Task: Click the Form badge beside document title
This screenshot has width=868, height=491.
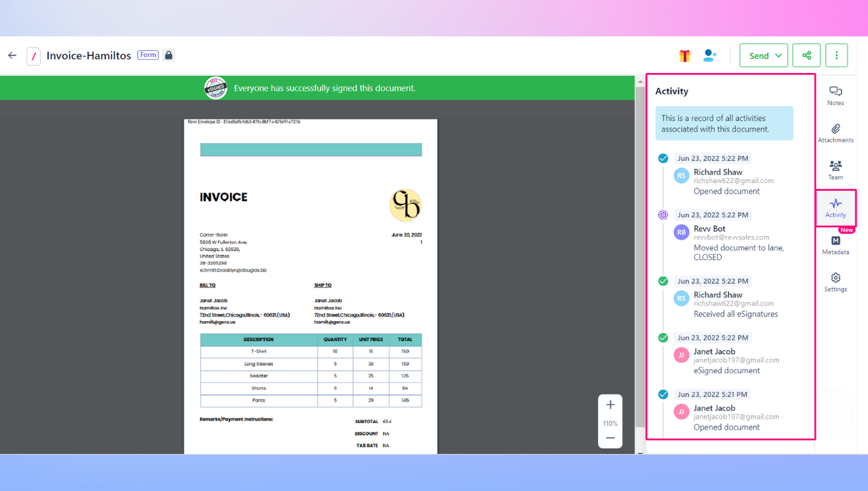Action: pyautogui.click(x=147, y=55)
